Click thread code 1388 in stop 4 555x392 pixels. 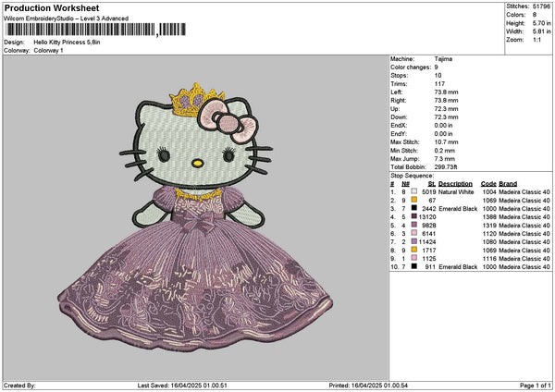coord(489,217)
